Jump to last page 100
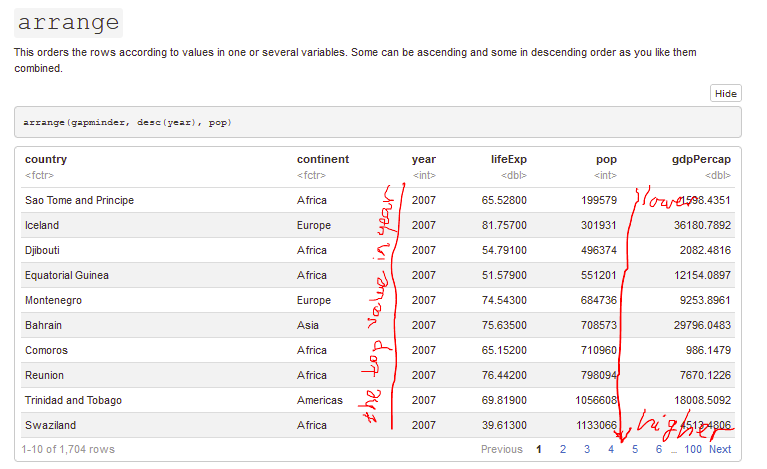Screen dimensions: 767x469 tap(692, 449)
